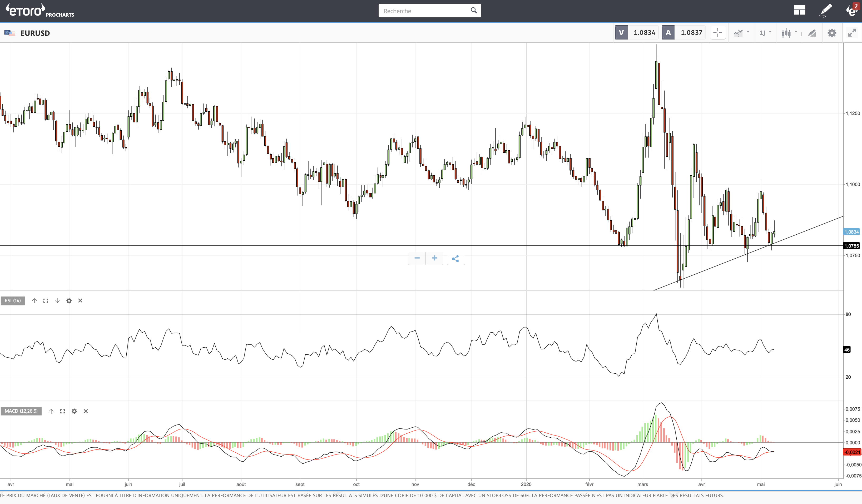Maximize the RSI panel

pyautogui.click(x=46, y=300)
